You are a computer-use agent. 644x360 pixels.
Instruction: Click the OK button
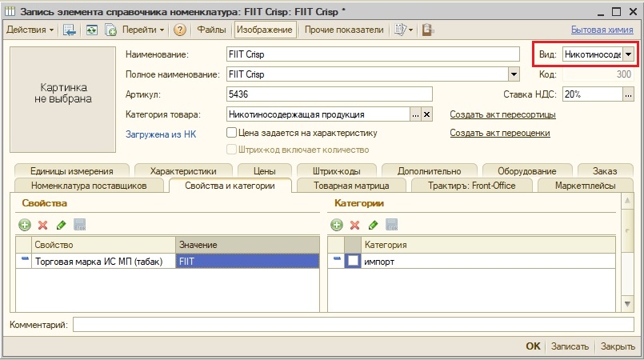533,346
